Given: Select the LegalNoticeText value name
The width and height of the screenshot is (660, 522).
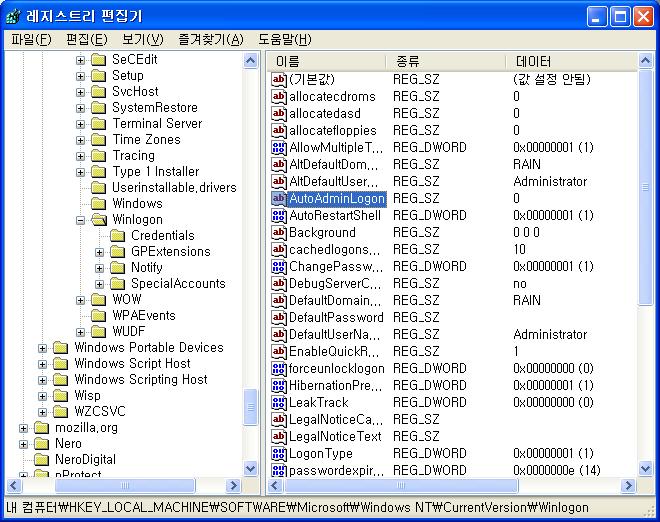Looking at the screenshot, I should tap(335, 437).
